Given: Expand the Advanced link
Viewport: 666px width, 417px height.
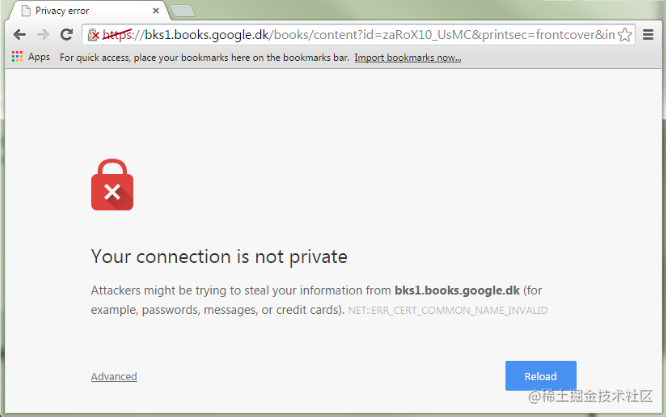Looking at the screenshot, I should [114, 376].
